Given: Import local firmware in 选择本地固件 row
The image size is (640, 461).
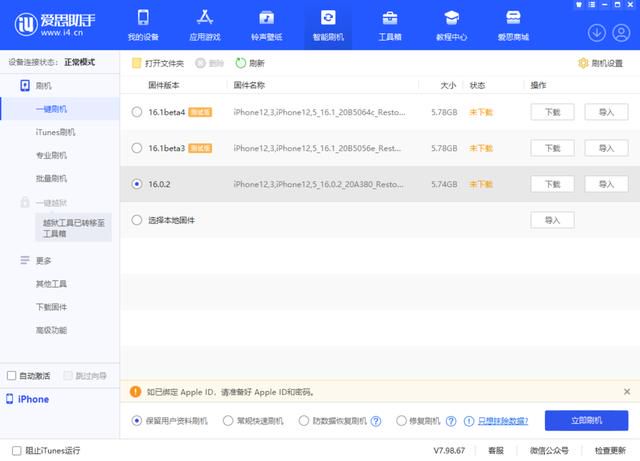Looking at the screenshot, I should (552, 220).
